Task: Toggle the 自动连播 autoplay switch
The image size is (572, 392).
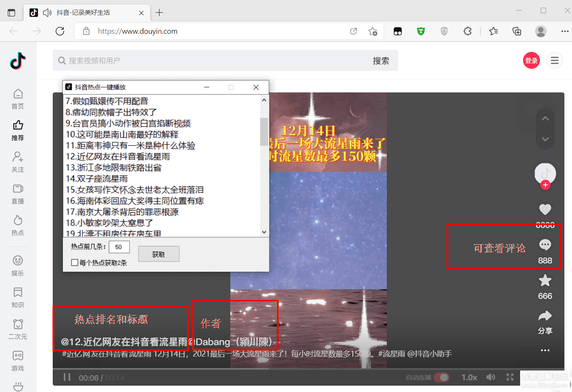Action: pyautogui.click(x=441, y=377)
